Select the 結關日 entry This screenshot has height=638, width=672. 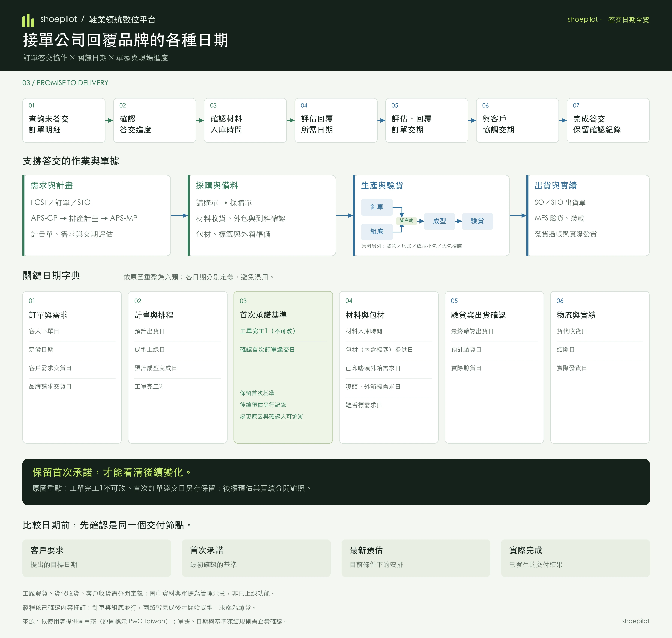[x=565, y=350]
